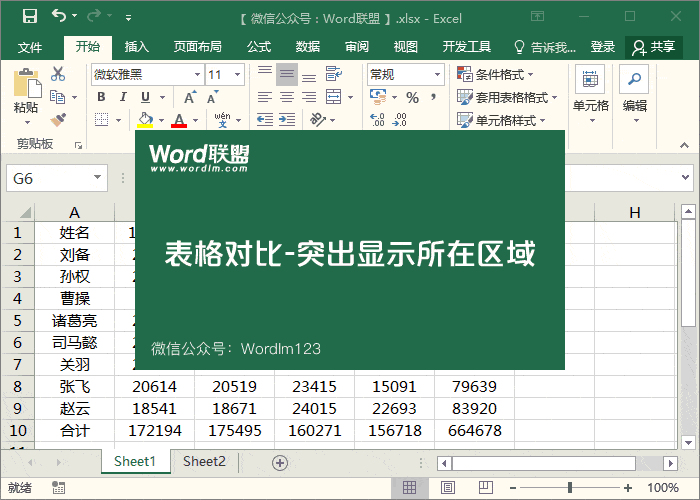Open the font size dropdown
This screenshot has height=500, width=700.
237,75
